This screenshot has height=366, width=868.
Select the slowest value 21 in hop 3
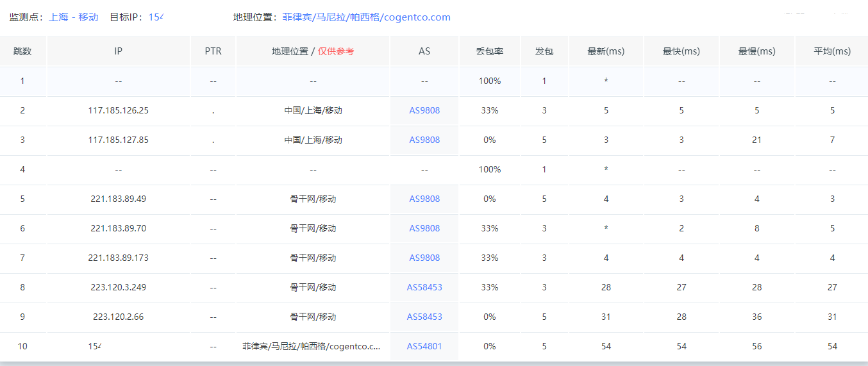pos(757,140)
